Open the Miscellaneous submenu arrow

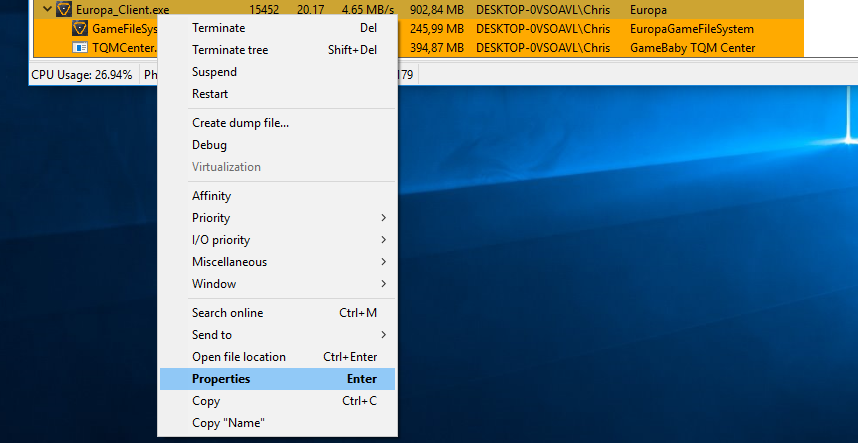(384, 261)
